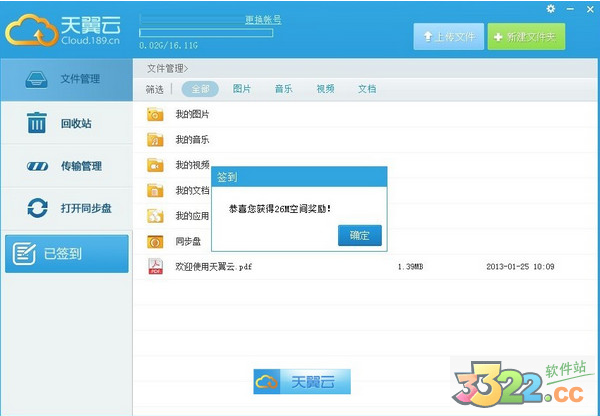
Task: Minimize the 天翼云 window
Action: pyautogui.click(x=570, y=9)
